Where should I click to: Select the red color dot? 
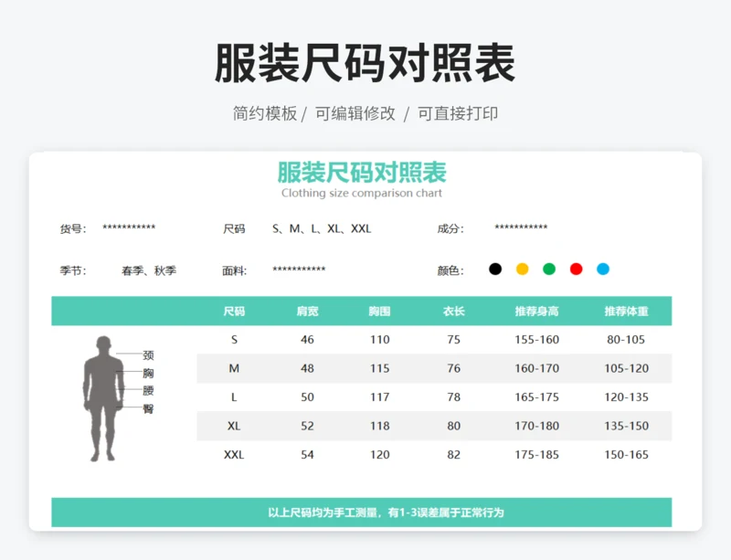tap(577, 269)
